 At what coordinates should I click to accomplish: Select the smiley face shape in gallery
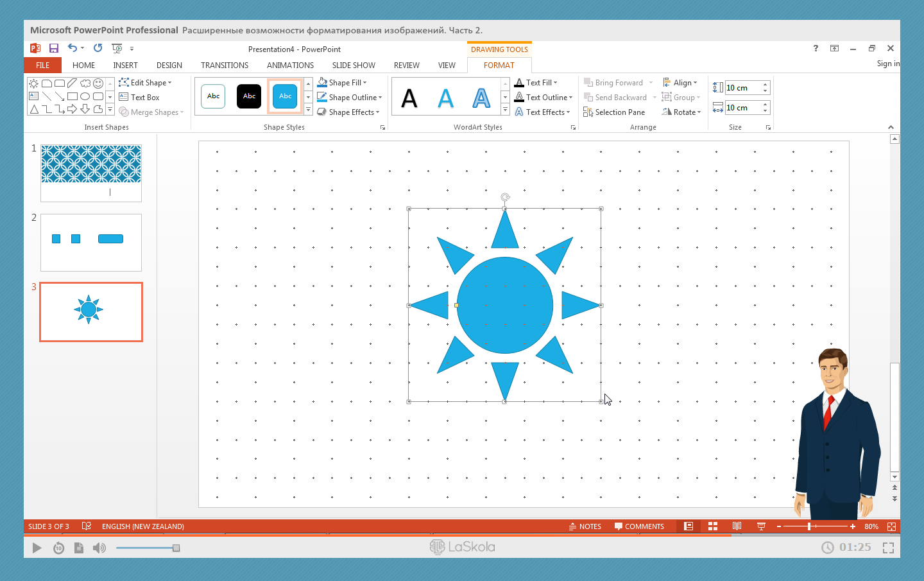click(x=98, y=83)
